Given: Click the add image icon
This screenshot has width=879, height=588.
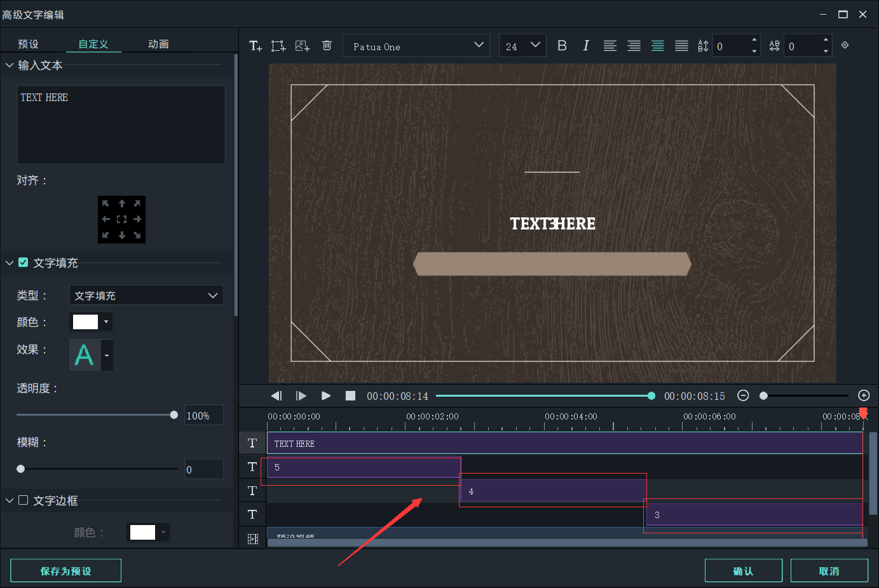Looking at the screenshot, I should tap(303, 46).
